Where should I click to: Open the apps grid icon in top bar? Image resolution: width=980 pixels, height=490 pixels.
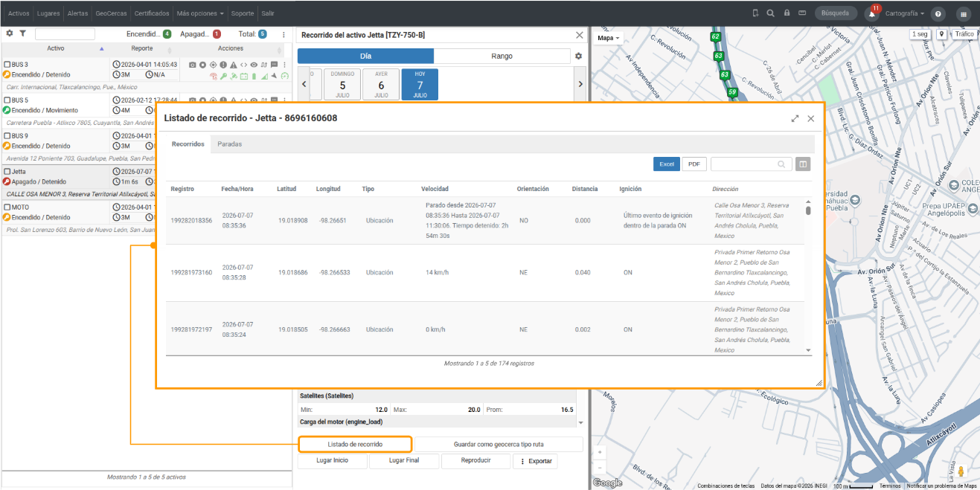click(963, 13)
